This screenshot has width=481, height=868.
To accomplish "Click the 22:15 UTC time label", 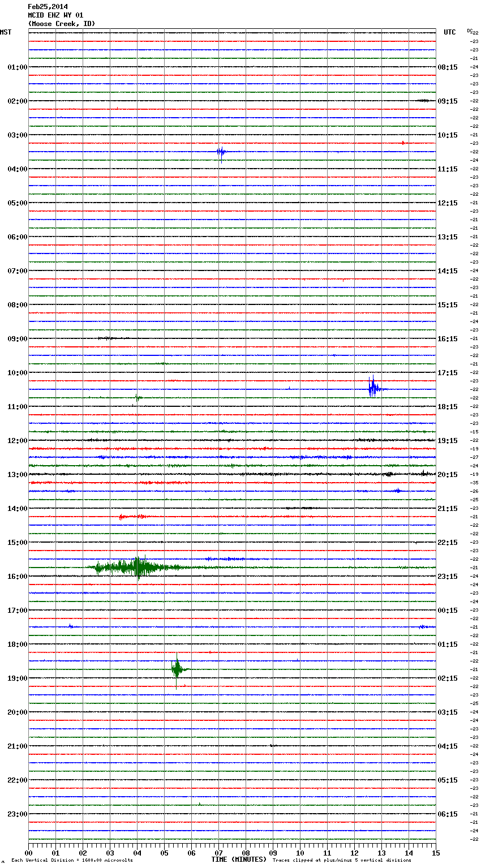I will click(x=448, y=543).
